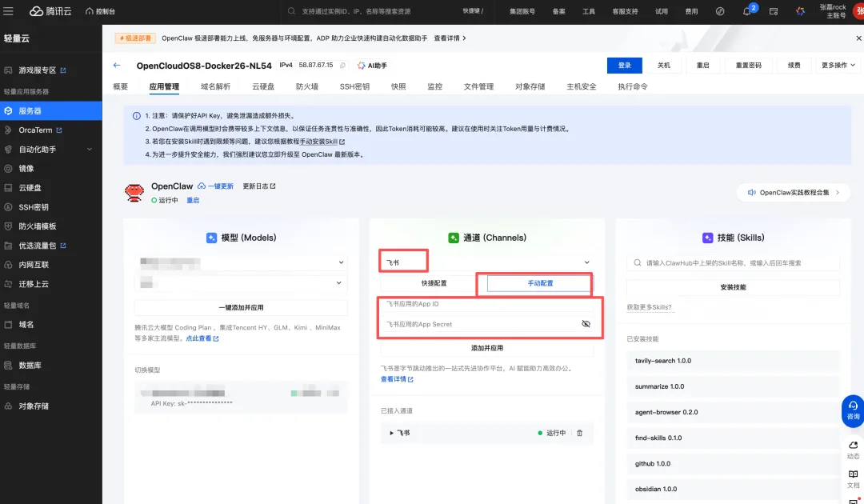864x504 pixels.
Task: Copy the IPv4 address 58.87.67.15
Action: (x=342, y=65)
